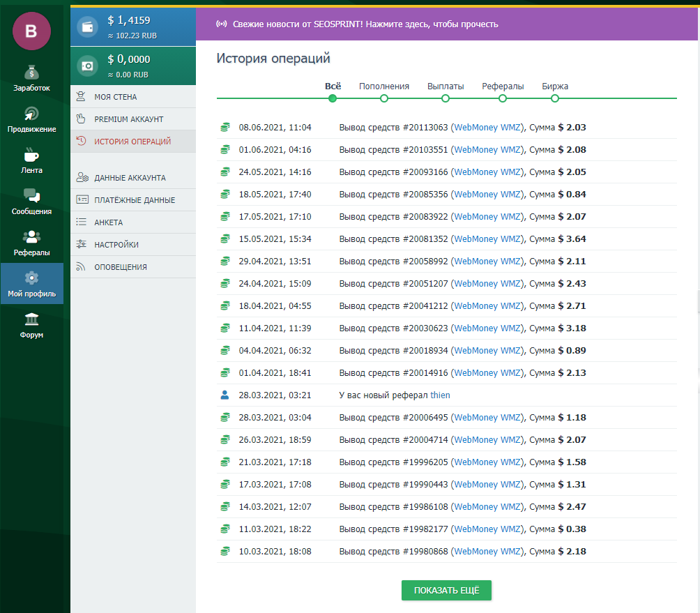
Task: Click the wallet icon on main balance
Action: point(88,28)
